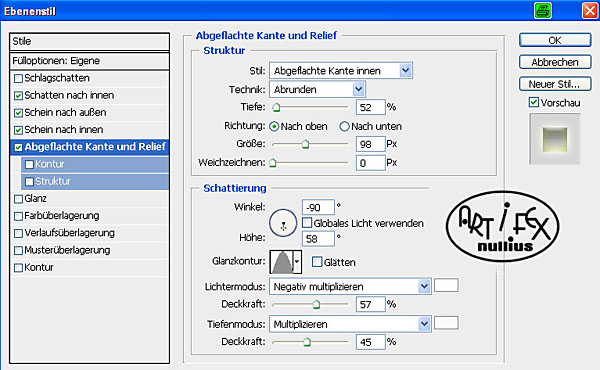The image size is (600, 370).
Task: Click the Winkel field showing -90
Action: coord(318,207)
